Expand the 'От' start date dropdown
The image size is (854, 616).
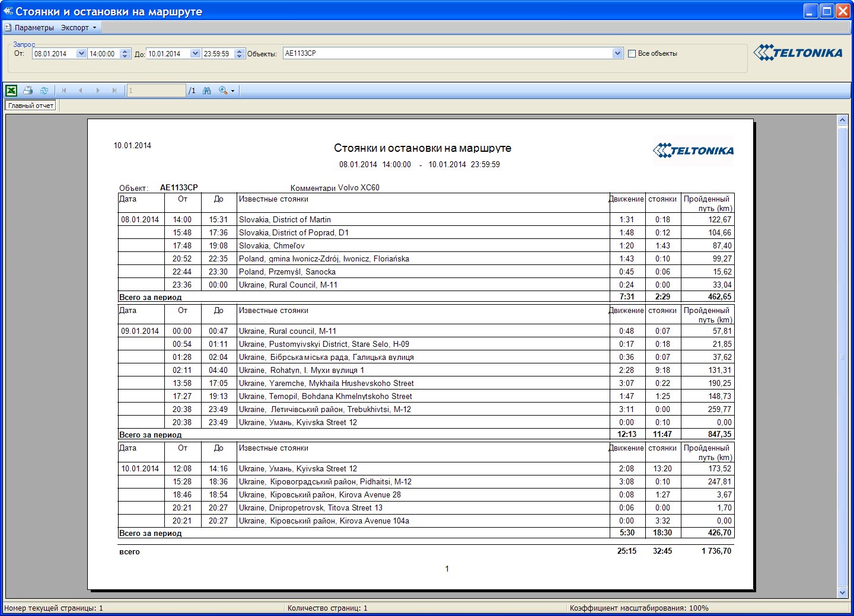click(81, 53)
